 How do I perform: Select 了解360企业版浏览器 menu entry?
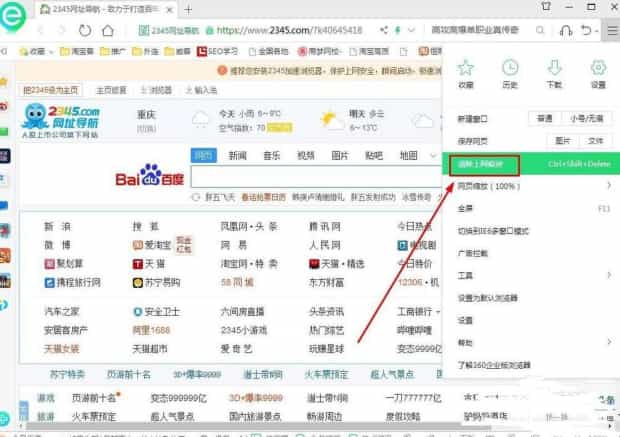point(531,365)
